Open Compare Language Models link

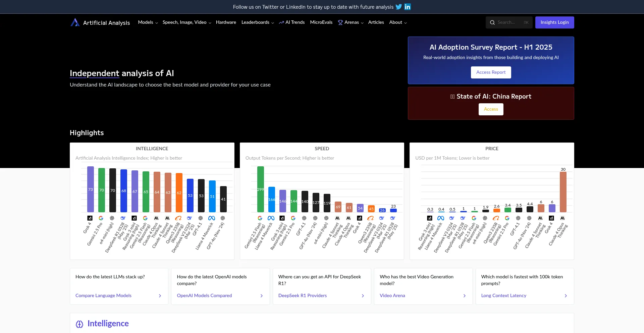click(103, 295)
